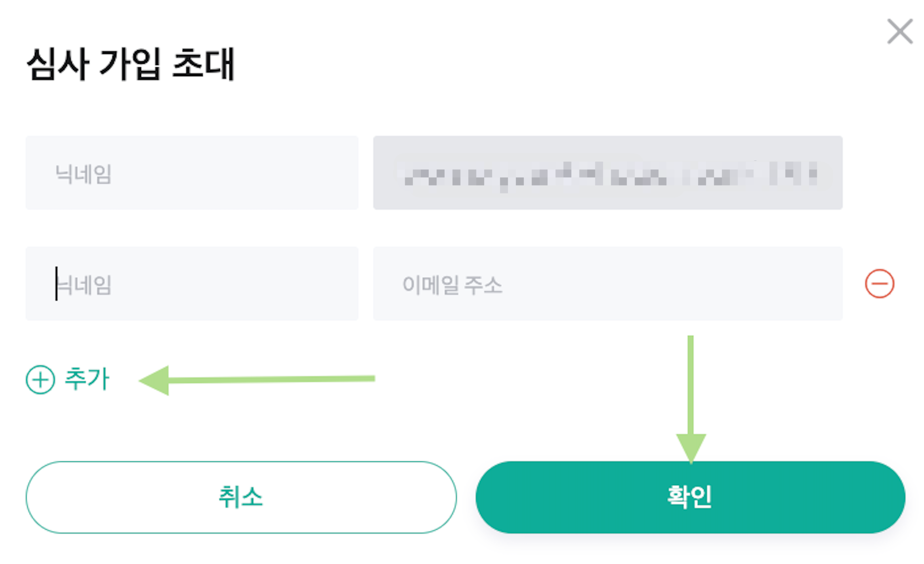Focus the second 닉네임 field with cursor

click(x=192, y=284)
